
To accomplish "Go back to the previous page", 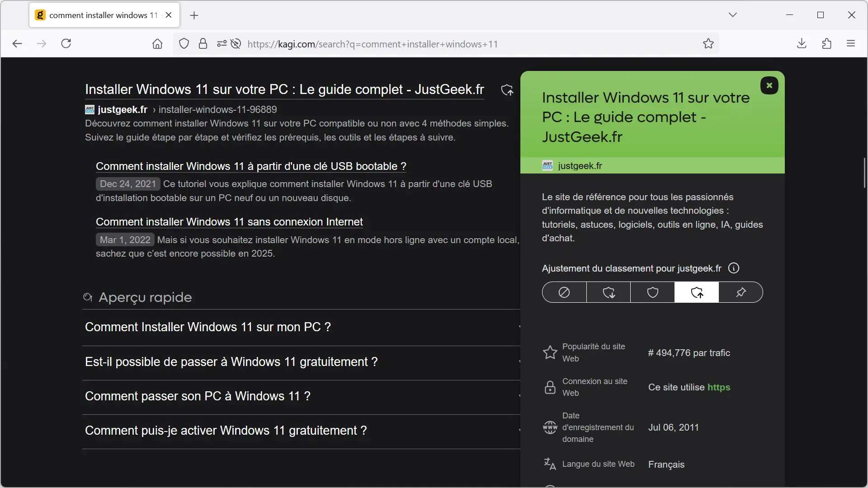I will [x=17, y=44].
